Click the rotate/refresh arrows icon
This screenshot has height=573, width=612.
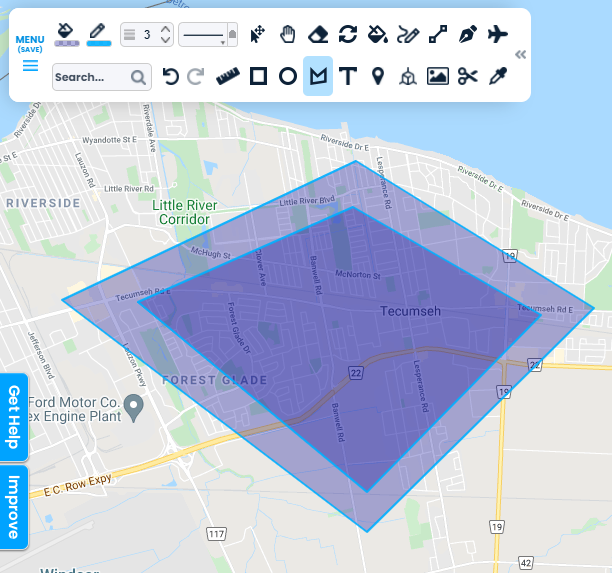pos(348,35)
